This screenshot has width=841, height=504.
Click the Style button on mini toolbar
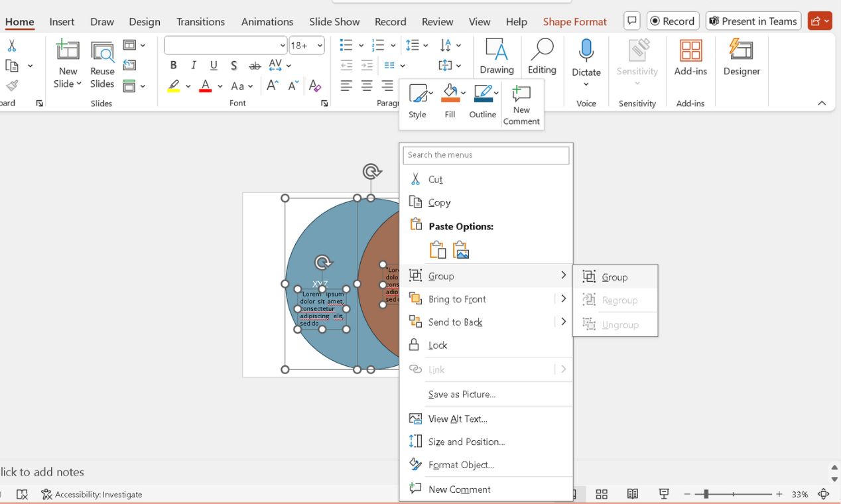[417, 102]
